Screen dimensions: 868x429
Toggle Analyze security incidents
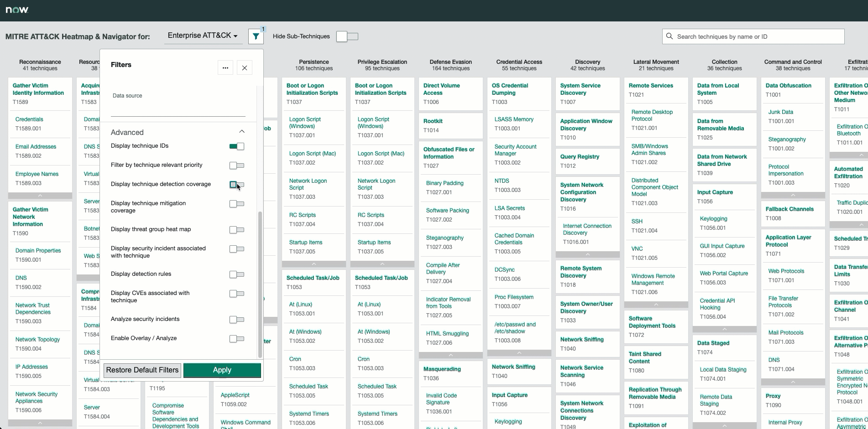point(237,320)
